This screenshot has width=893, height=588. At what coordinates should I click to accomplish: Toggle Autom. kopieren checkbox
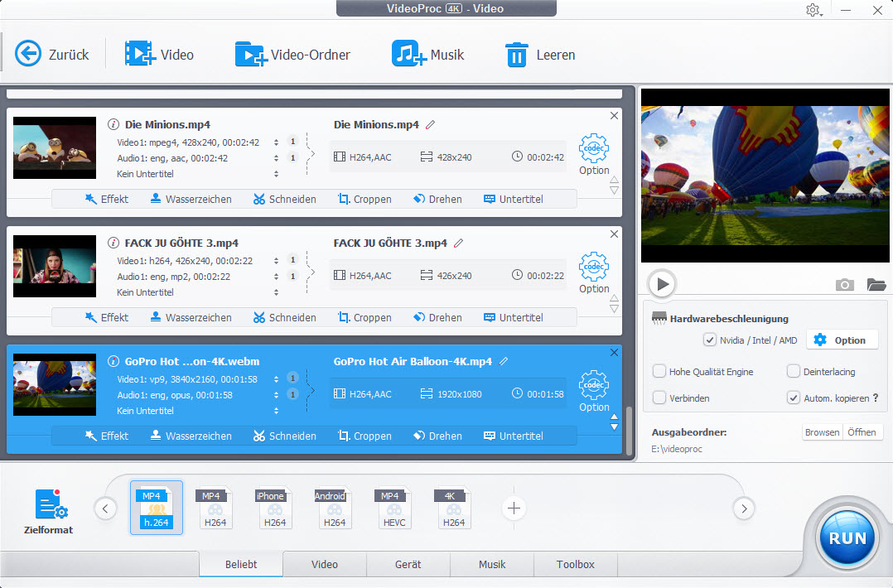(x=794, y=398)
